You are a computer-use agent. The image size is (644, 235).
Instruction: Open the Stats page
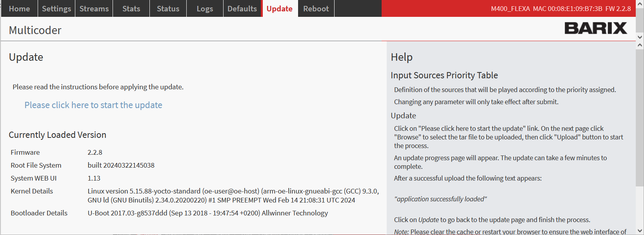[131, 9]
